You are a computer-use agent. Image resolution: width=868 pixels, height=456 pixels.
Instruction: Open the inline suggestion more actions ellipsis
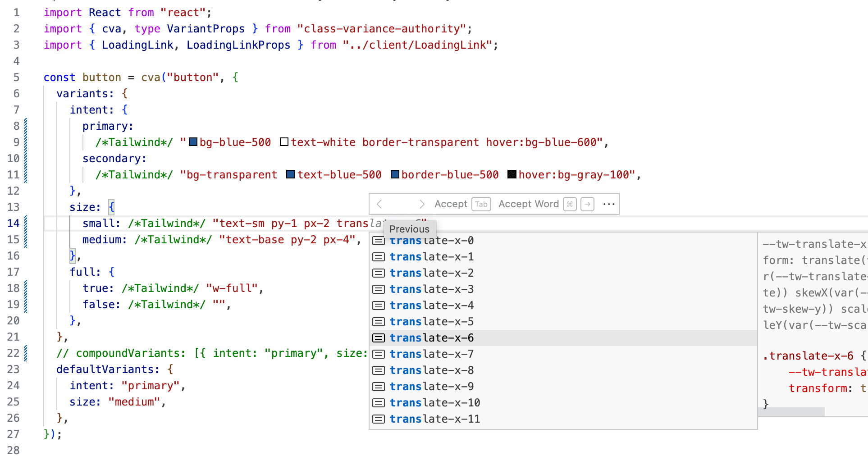tap(609, 204)
